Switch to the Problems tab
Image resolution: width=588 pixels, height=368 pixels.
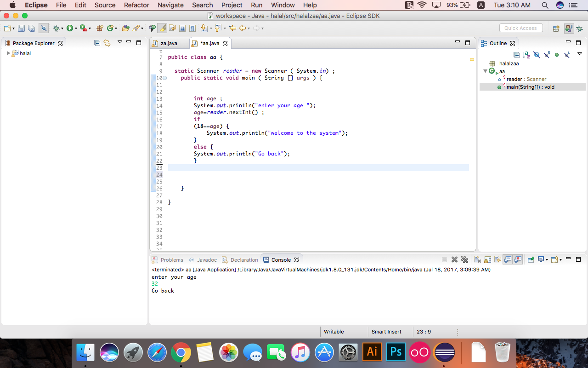pyautogui.click(x=171, y=260)
